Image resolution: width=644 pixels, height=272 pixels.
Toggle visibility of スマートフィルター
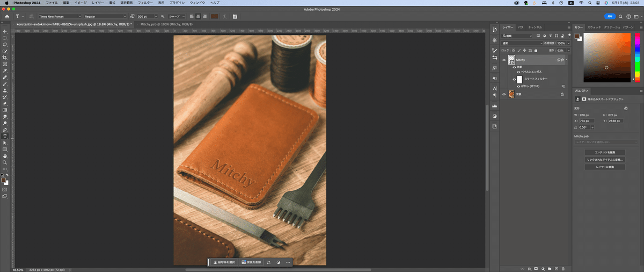[514, 79]
